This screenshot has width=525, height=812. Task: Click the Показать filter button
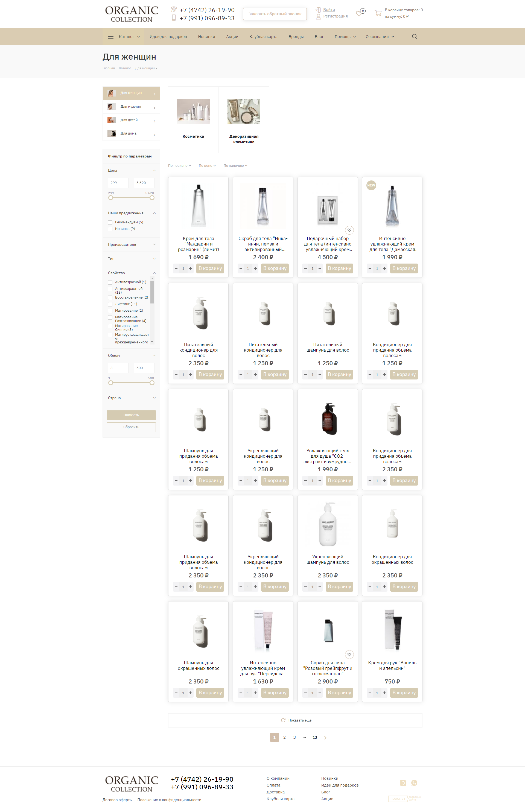(x=131, y=415)
